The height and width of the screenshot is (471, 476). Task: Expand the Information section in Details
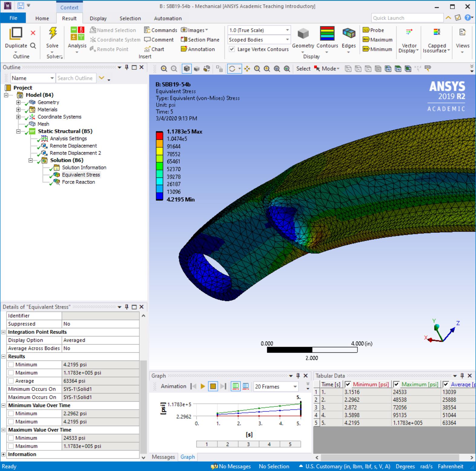[3, 454]
